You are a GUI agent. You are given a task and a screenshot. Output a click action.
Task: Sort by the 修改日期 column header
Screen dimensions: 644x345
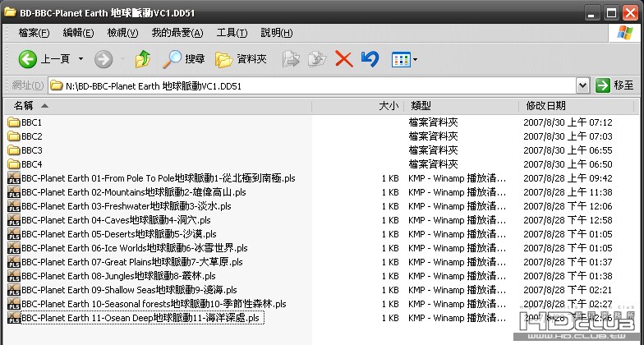pyautogui.click(x=577, y=106)
